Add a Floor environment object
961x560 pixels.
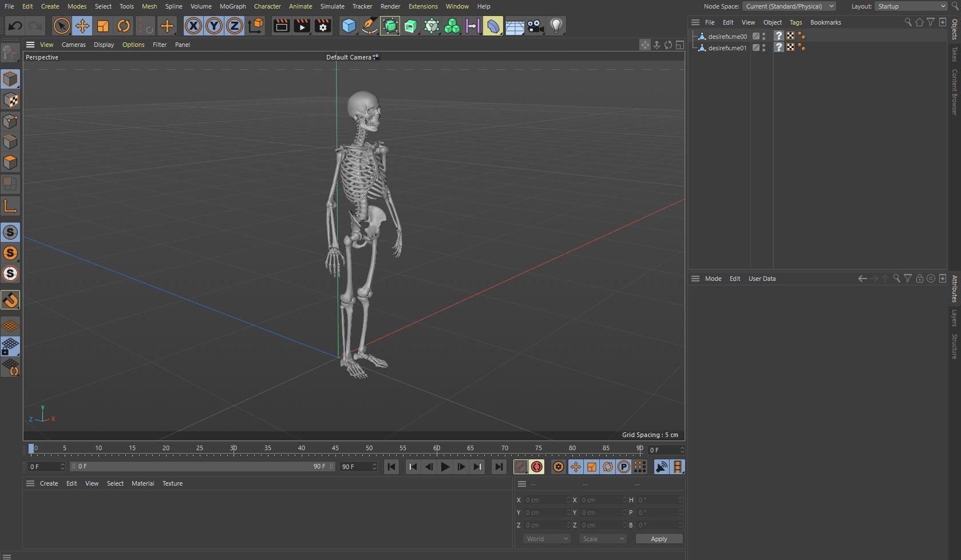[x=514, y=26]
